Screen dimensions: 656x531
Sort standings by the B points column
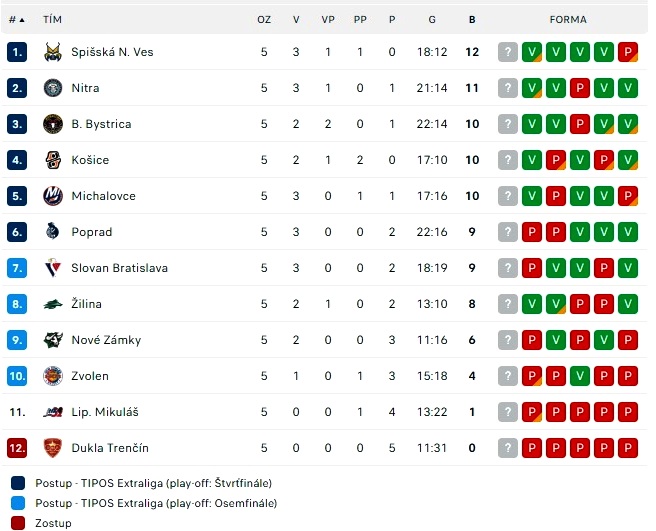[x=472, y=20]
